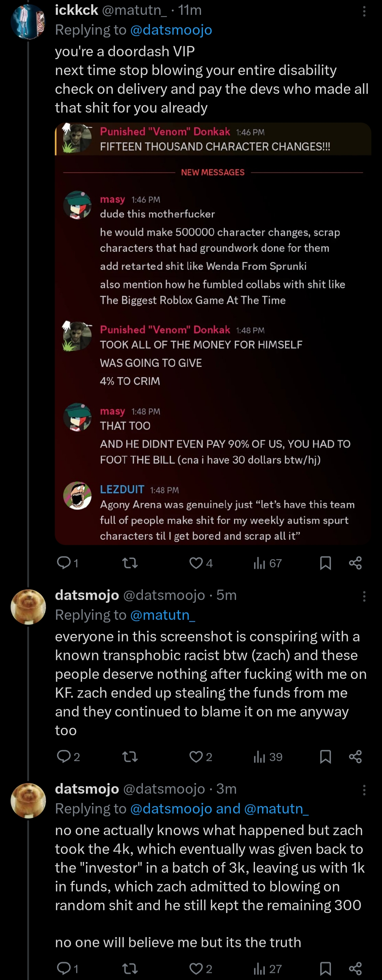Open more options on datsmojo's 3m tweet
The height and width of the screenshot is (980, 382).
(364, 790)
